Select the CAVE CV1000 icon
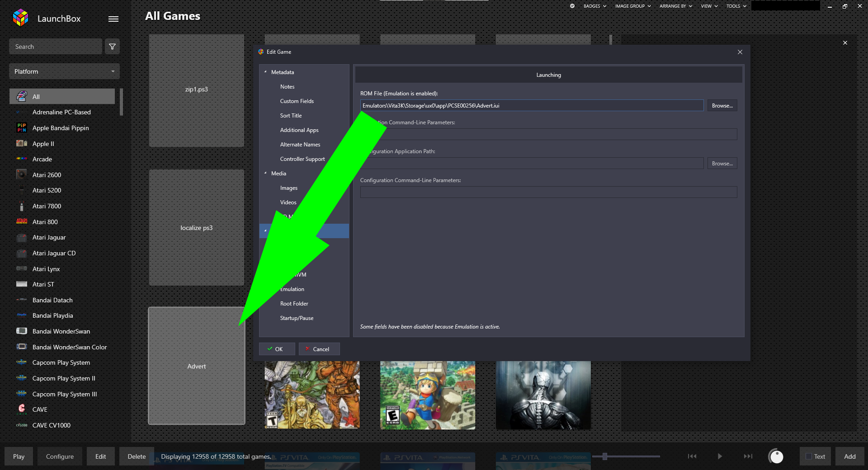 coord(21,425)
